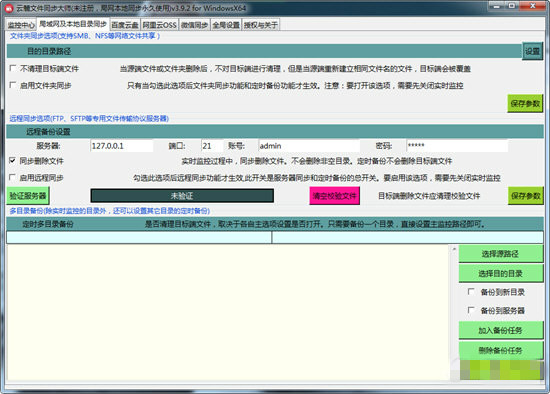Click the 文件夹同步选项 blue heading

pos(85,36)
